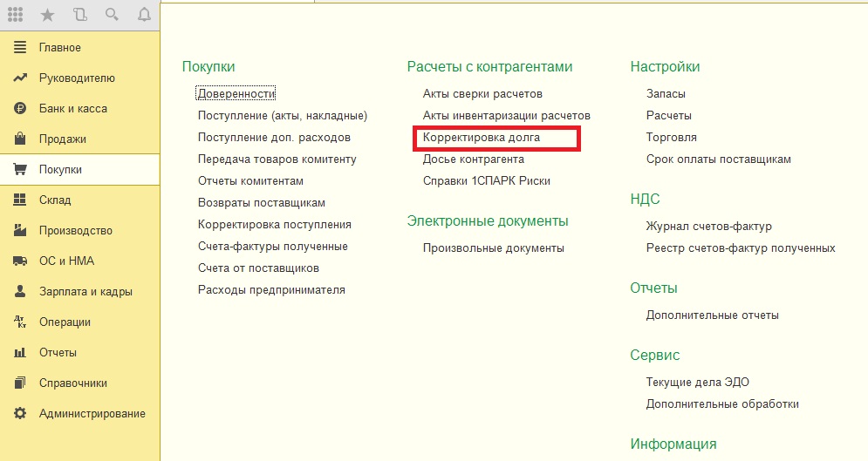Viewport: 868px width, 461px height.
Task: Open the Главное section
Action: point(60,48)
